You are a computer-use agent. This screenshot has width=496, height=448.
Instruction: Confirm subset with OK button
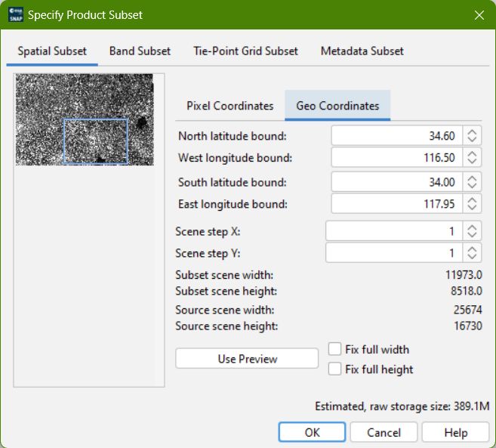pyautogui.click(x=312, y=432)
